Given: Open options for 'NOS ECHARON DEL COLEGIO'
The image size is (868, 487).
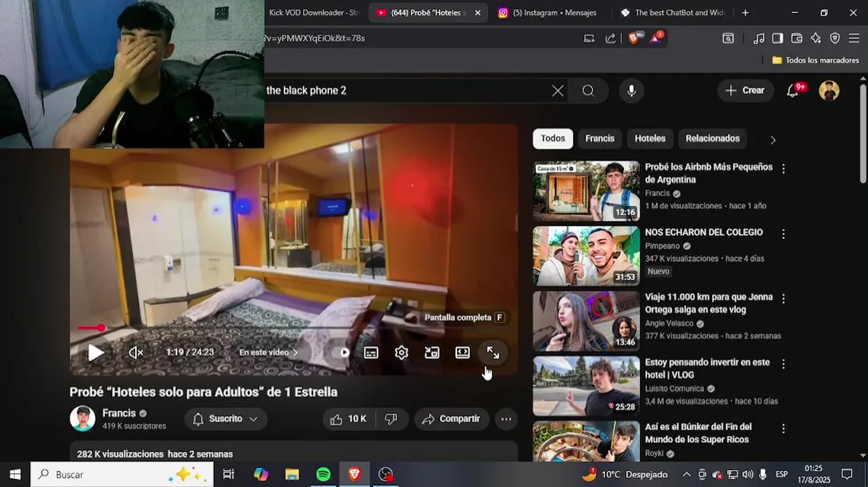Looking at the screenshot, I should [x=783, y=234].
